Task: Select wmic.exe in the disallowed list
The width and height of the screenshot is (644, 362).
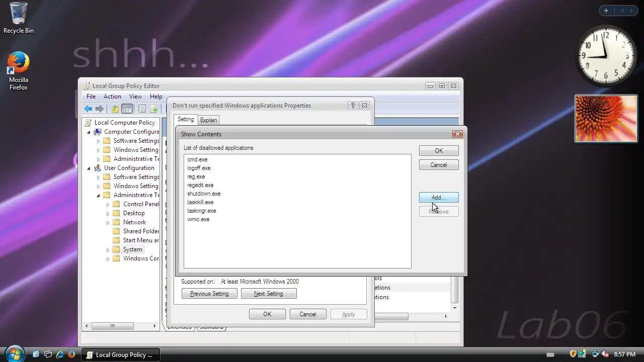Action: click(198, 219)
